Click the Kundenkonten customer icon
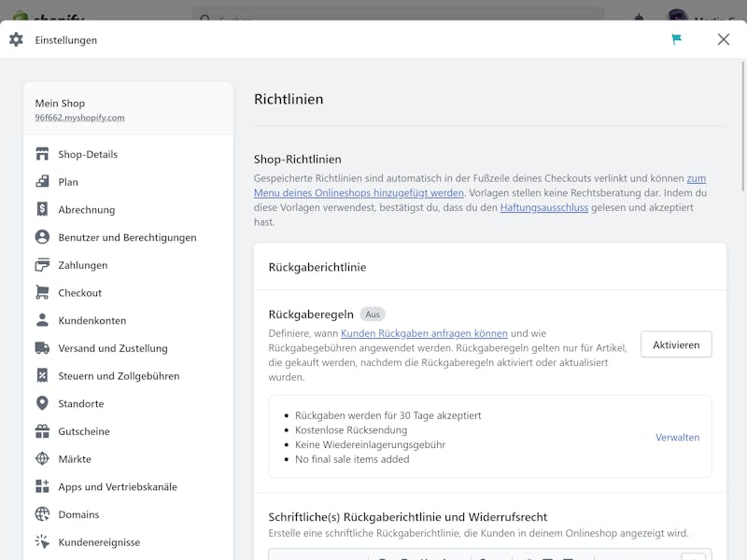Image resolution: width=747 pixels, height=560 pixels. [42, 320]
